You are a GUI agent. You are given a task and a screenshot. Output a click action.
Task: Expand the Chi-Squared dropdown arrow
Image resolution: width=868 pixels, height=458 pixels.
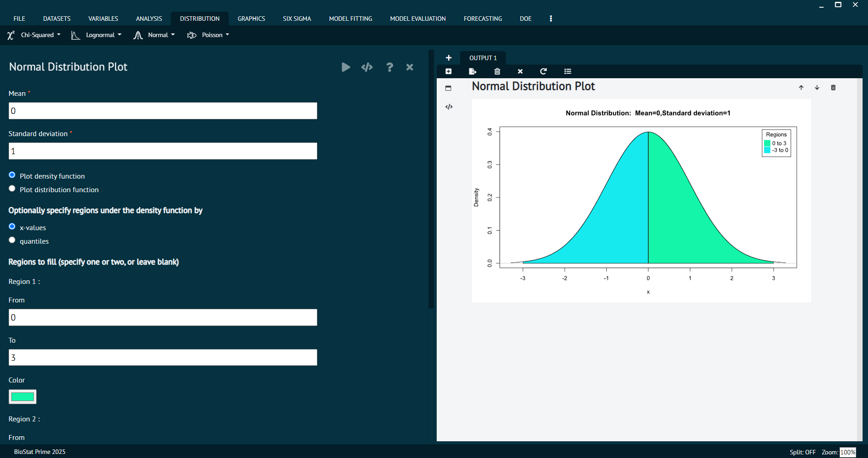(59, 35)
